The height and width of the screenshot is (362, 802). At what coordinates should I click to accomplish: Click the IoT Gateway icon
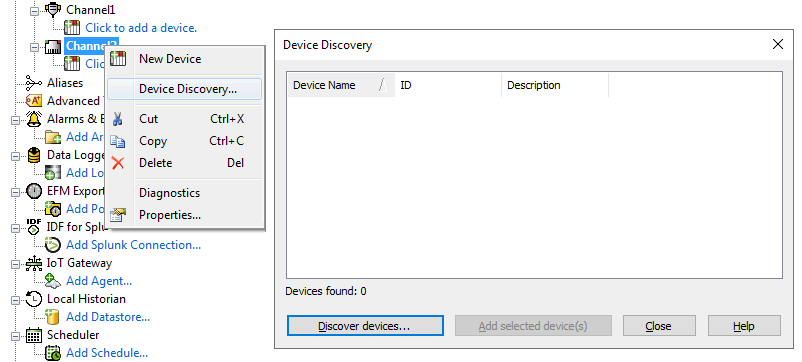pos(34,263)
